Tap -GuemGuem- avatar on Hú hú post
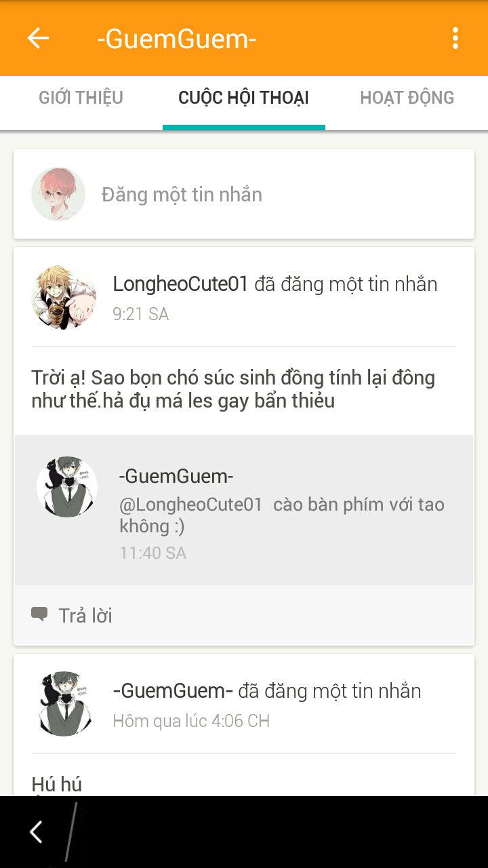Image resolution: width=488 pixels, height=868 pixels. pyautogui.click(x=64, y=704)
